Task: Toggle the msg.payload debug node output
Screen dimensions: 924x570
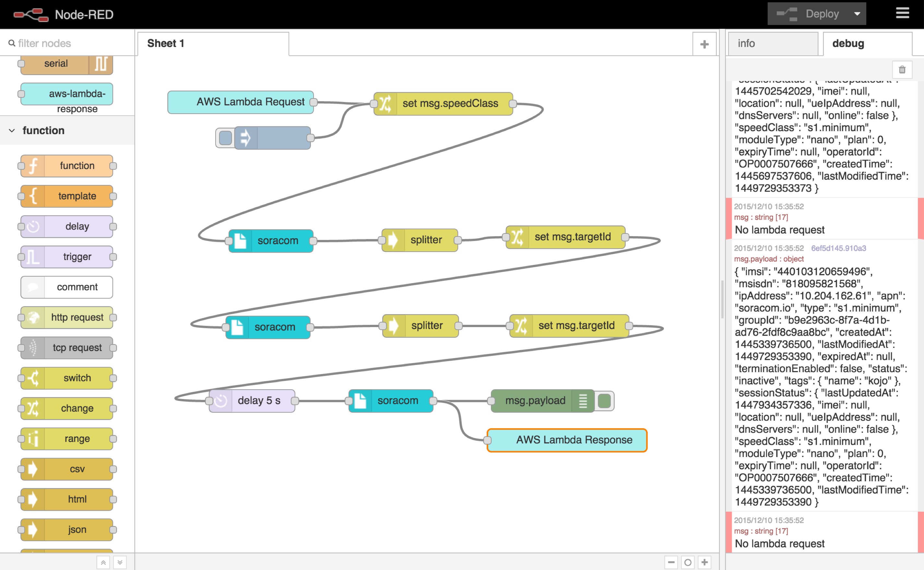Action: tap(605, 401)
